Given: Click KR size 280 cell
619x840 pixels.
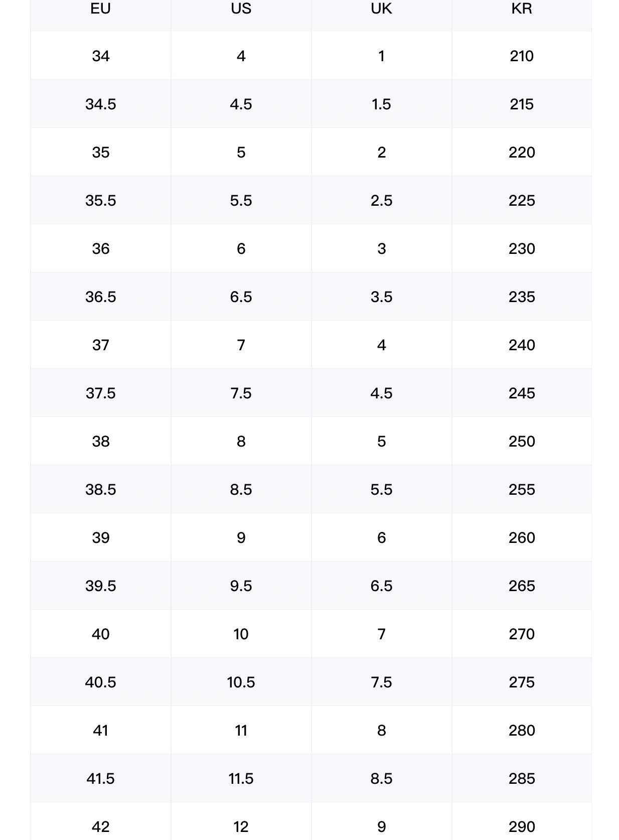Looking at the screenshot, I should (x=522, y=730).
